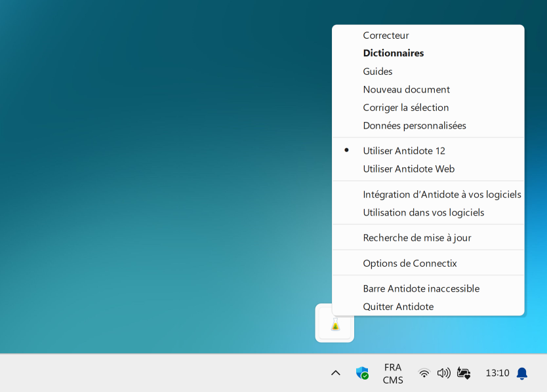Open Dictionnaires menu entry
The height and width of the screenshot is (392, 547).
tap(394, 53)
